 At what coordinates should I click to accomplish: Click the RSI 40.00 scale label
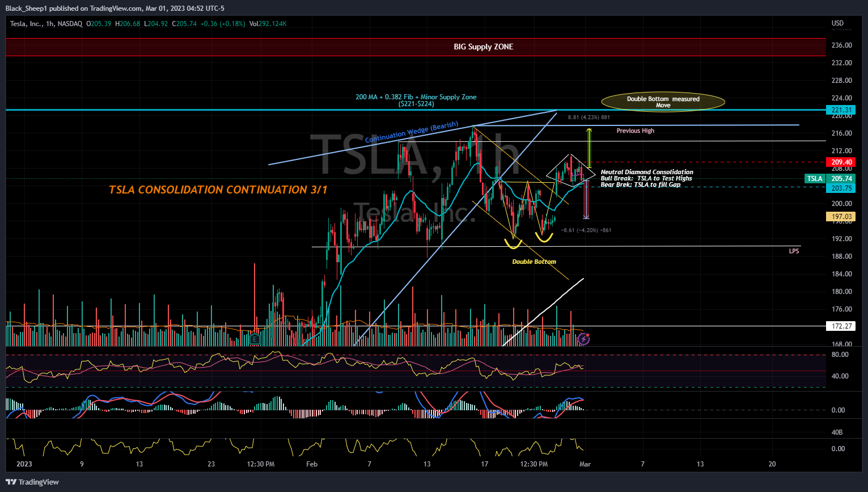(x=840, y=376)
